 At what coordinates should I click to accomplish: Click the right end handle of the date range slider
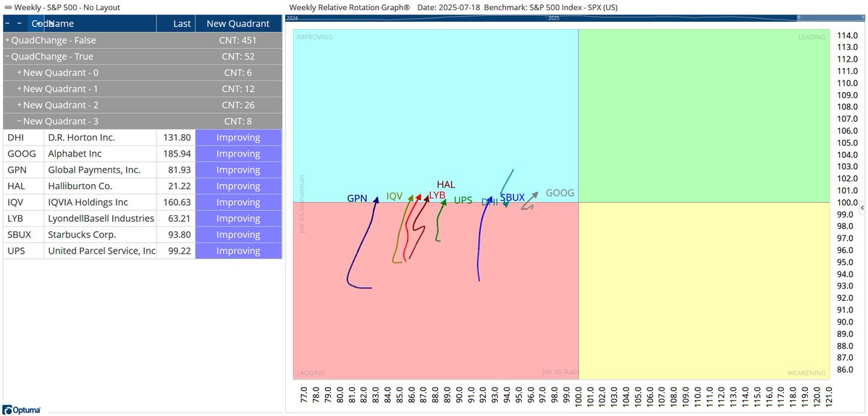point(863,18)
